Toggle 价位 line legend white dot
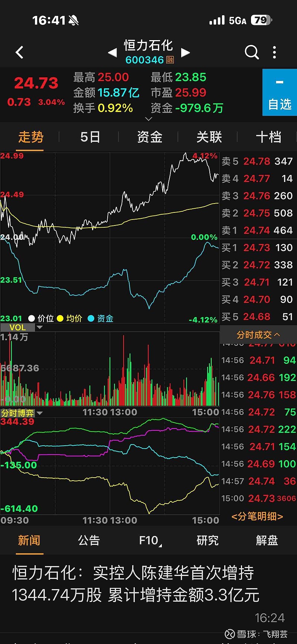 32,318
